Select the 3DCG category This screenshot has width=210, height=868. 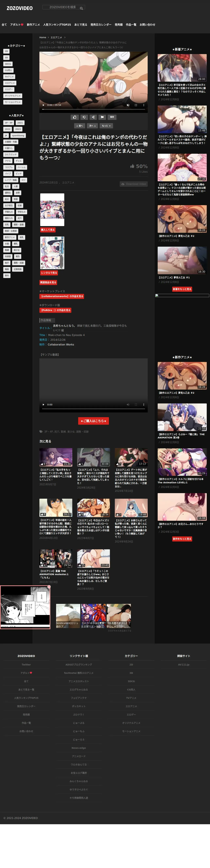click(x=8, y=64)
